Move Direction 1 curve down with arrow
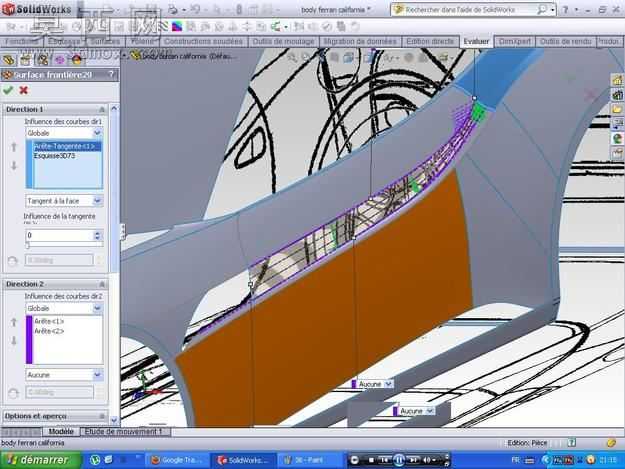This screenshot has height=469, width=625. (14, 165)
